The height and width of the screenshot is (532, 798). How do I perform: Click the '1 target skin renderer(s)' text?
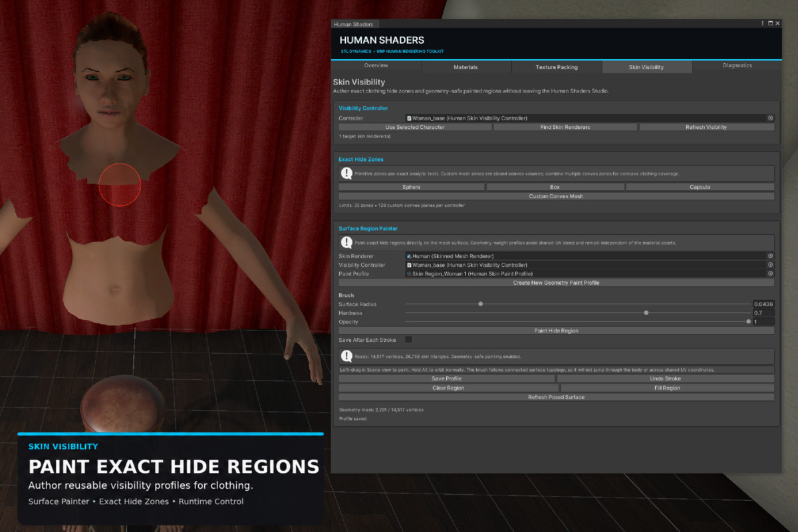365,136
